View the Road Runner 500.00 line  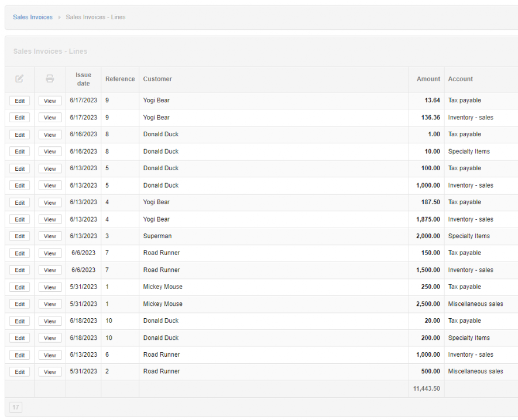click(50, 372)
